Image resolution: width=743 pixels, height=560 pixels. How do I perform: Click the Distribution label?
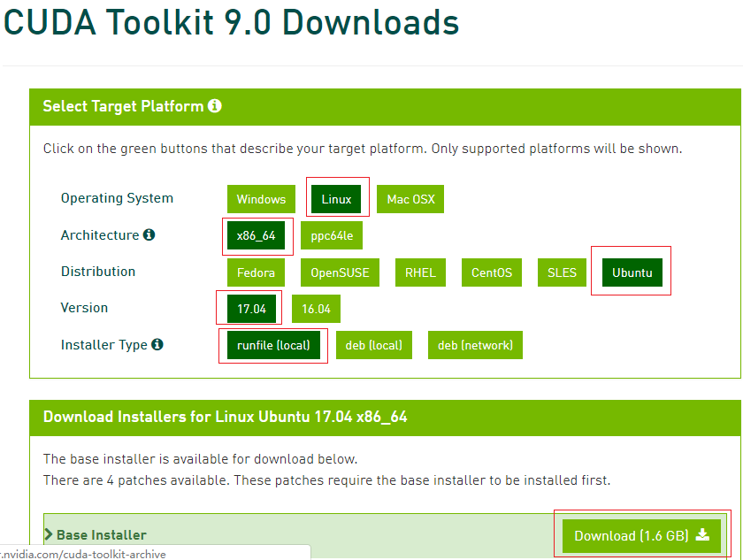98,272
